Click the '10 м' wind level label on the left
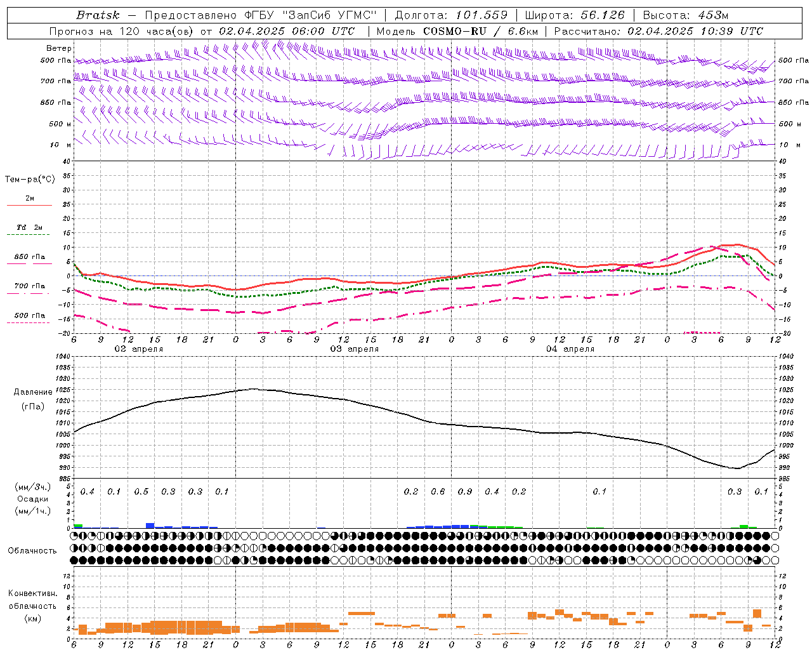This screenshot has width=812, height=650. (x=61, y=145)
